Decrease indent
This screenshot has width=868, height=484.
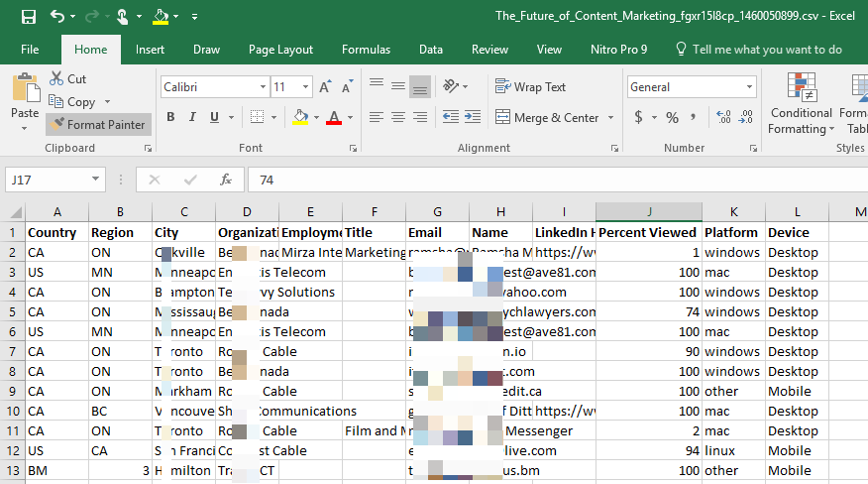coord(451,117)
